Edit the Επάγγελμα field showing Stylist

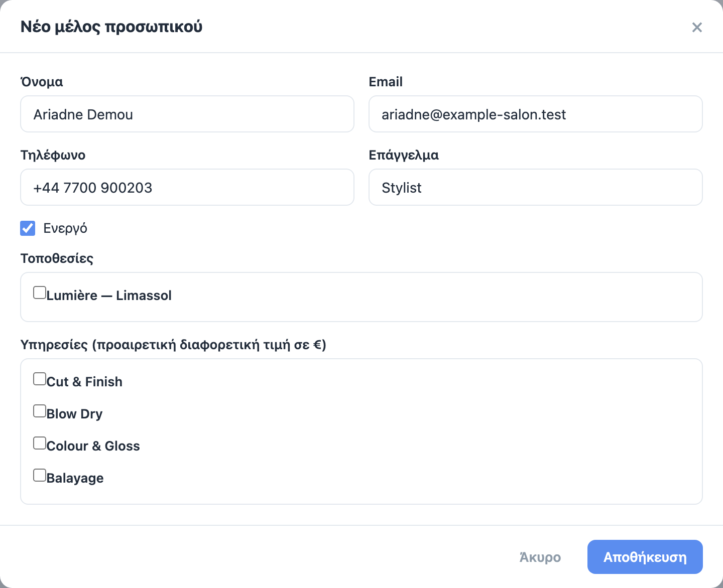coord(536,187)
